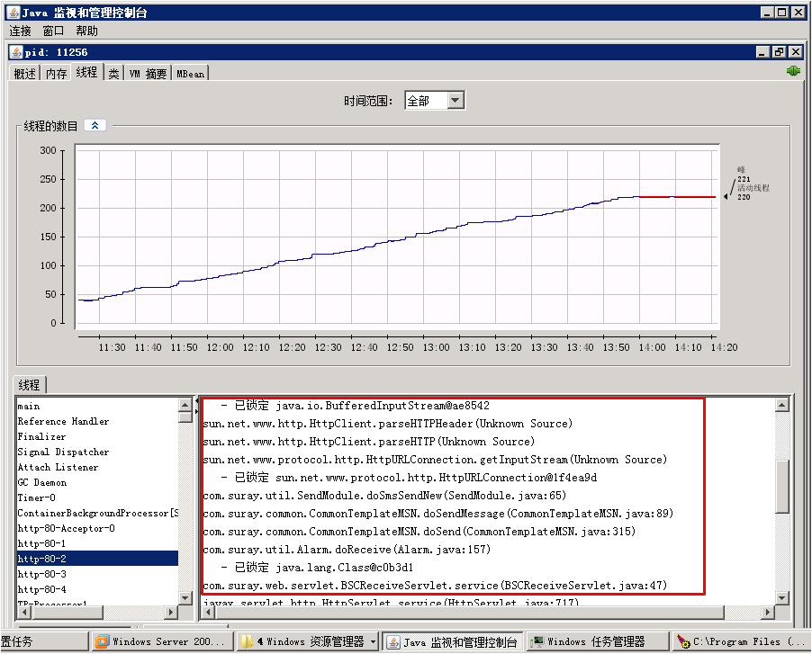The width and height of the screenshot is (812, 654).
Task: Select the GC Daemon thread
Action: click(x=97, y=482)
